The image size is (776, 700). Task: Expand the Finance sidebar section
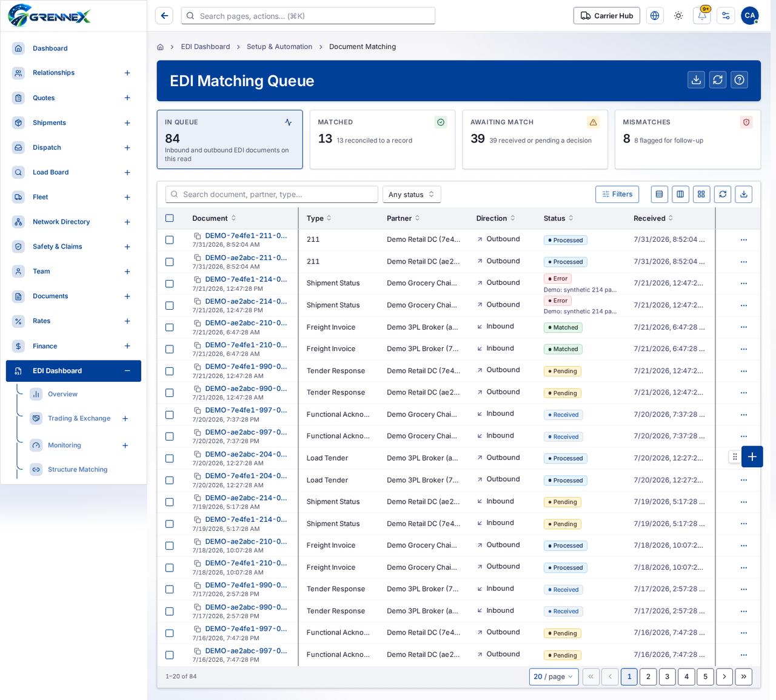(127, 346)
